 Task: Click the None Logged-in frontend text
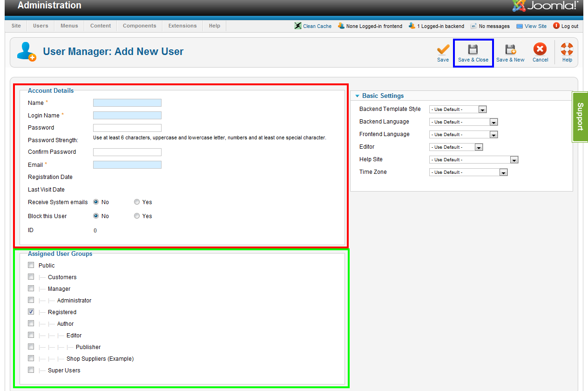[x=374, y=26]
